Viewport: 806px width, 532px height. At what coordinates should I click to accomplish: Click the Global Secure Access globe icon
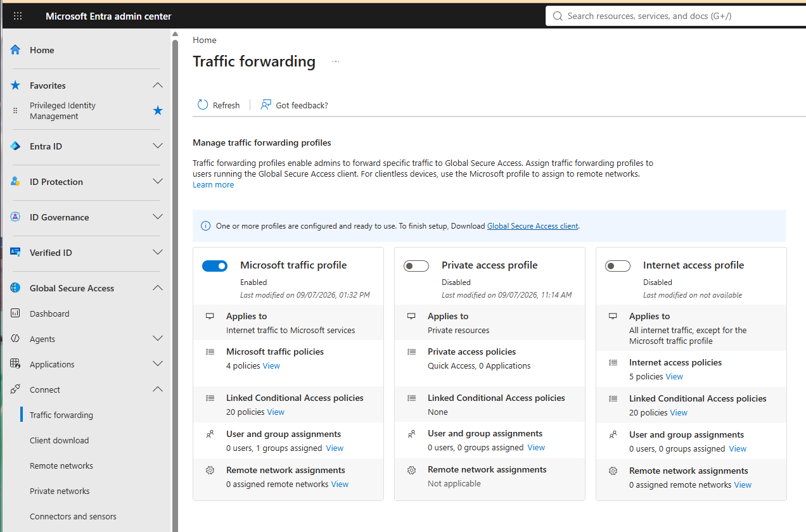coord(15,288)
